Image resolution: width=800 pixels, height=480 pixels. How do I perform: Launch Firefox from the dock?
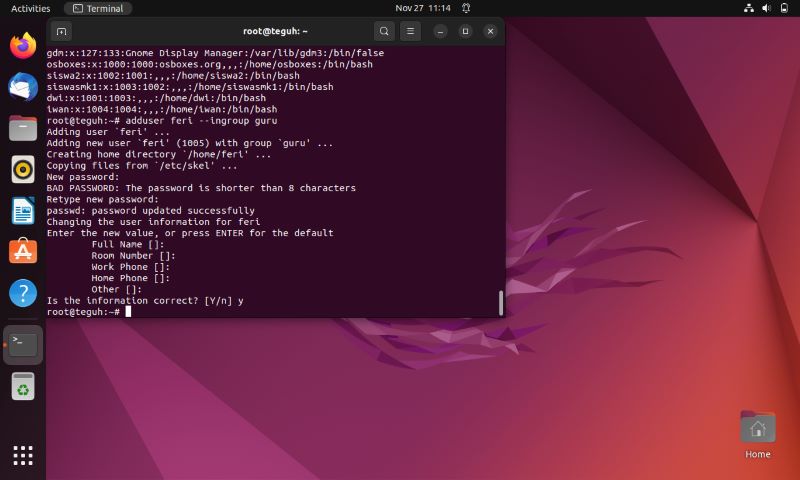[x=23, y=46]
